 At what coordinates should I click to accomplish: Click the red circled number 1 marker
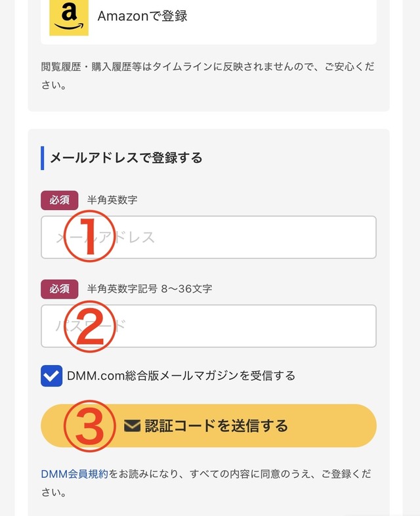coord(87,237)
